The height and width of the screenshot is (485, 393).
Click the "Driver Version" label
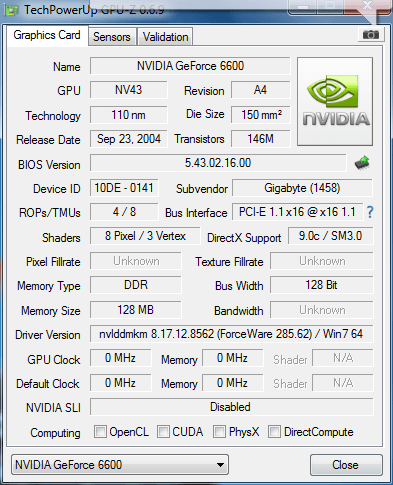click(48, 335)
